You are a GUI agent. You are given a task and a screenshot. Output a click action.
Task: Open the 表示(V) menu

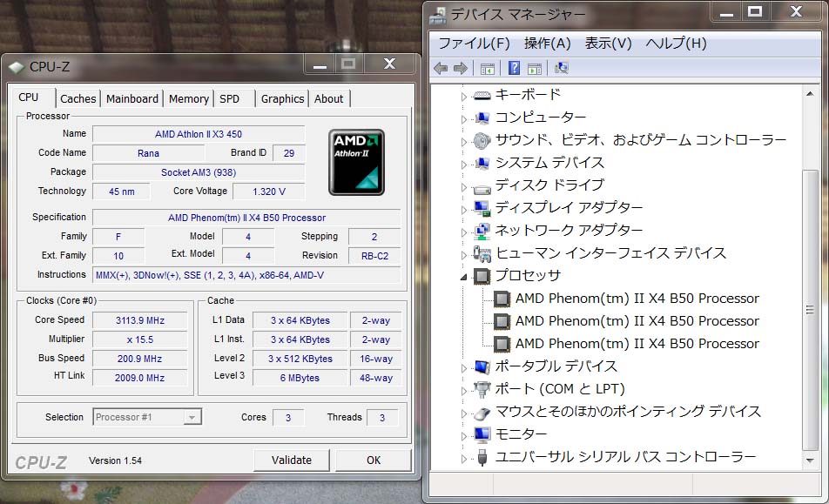click(x=608, y=44)
